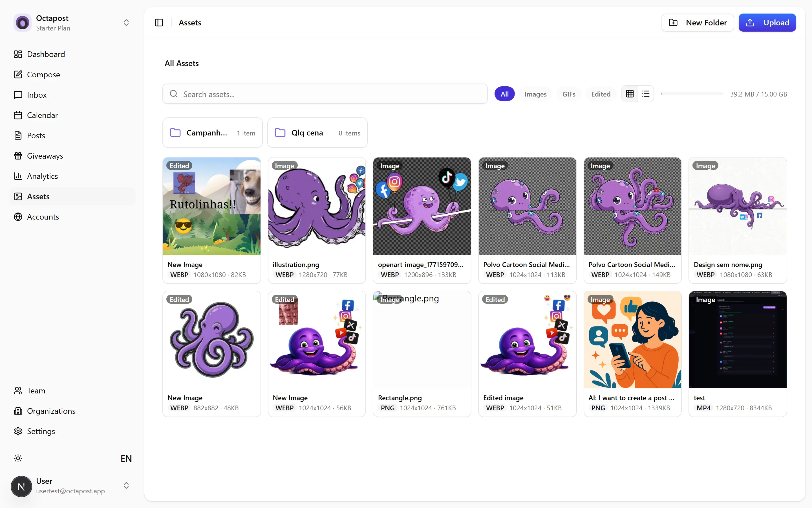Click the Team people icon

[x=18, y=390]
